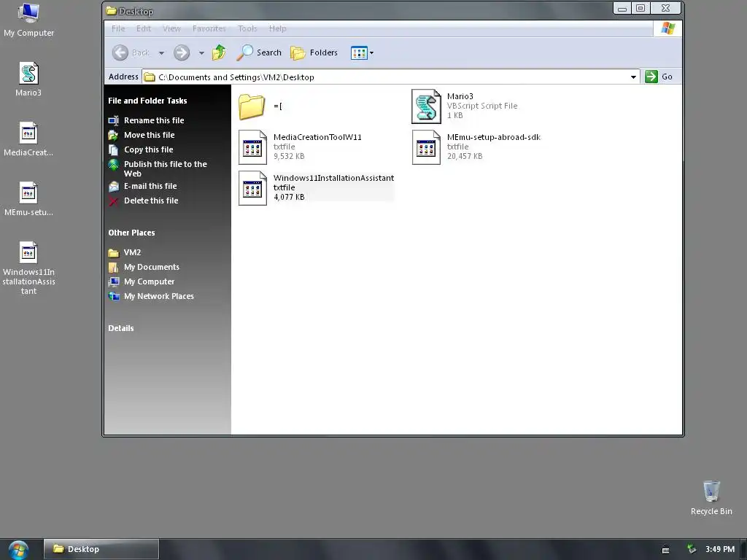Click the Forward arrow icon
Viewport: 747px width, 560px height.
[x=182, y=52]
